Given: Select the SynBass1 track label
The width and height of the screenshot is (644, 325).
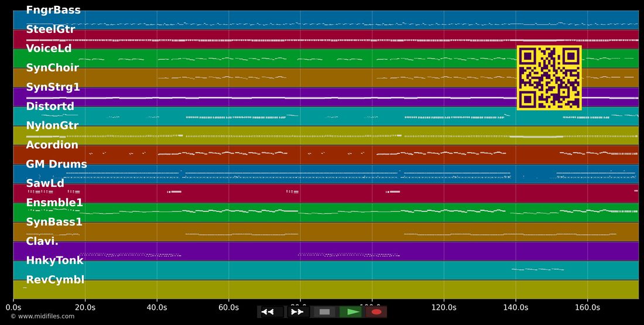Looking at the screenshot, I should click(54, 223).
